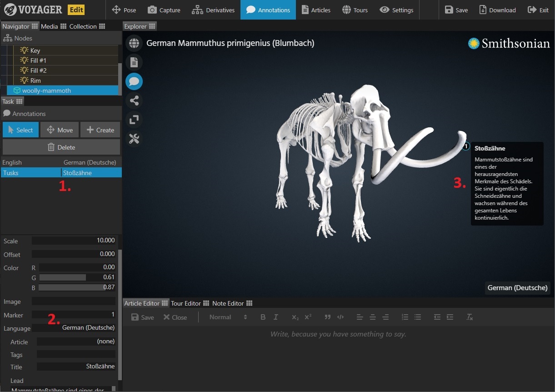Toggle annotations speech bubble icon in viewer

pyautogui.click(x=134, y=81)
